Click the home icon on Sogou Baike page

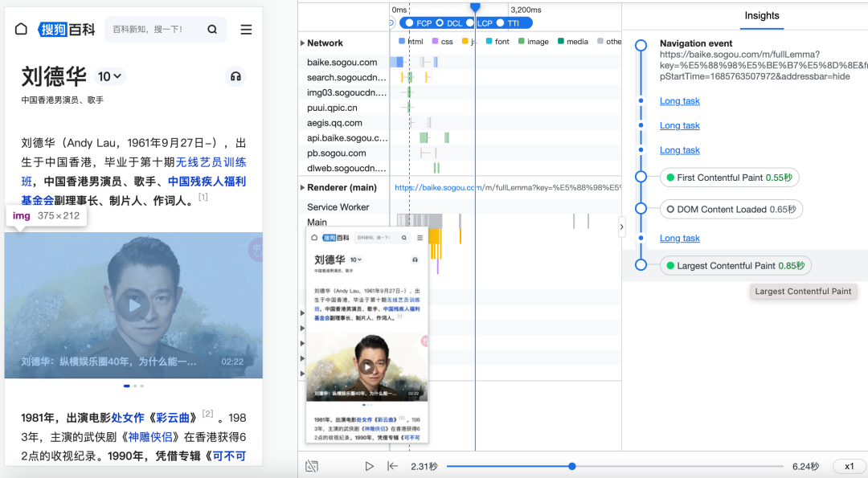[x=21, y=29]
